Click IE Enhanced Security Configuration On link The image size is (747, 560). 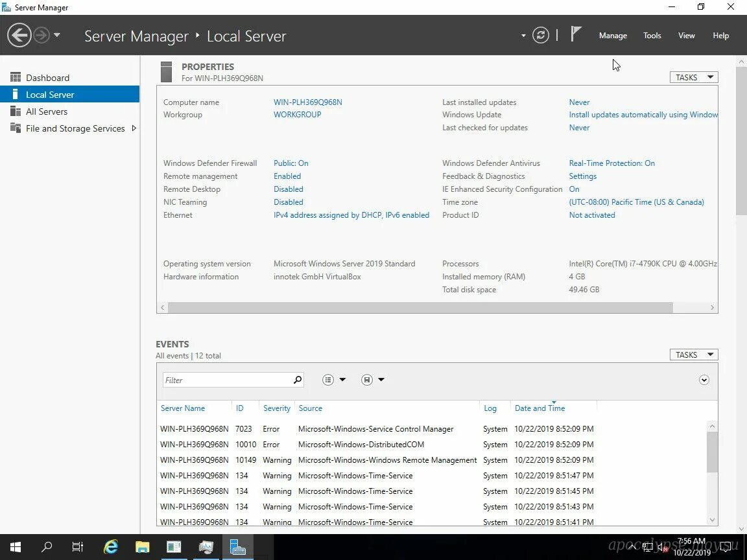[574, 189]
